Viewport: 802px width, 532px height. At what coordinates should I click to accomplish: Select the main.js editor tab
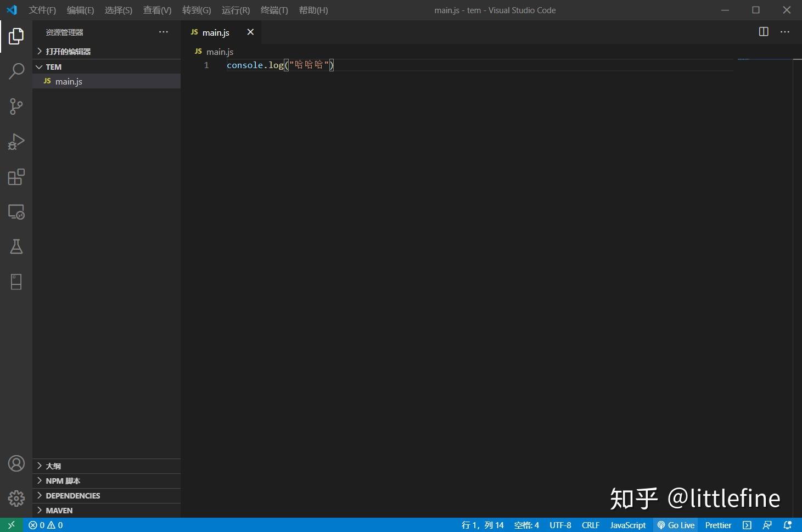coord(216,32)
